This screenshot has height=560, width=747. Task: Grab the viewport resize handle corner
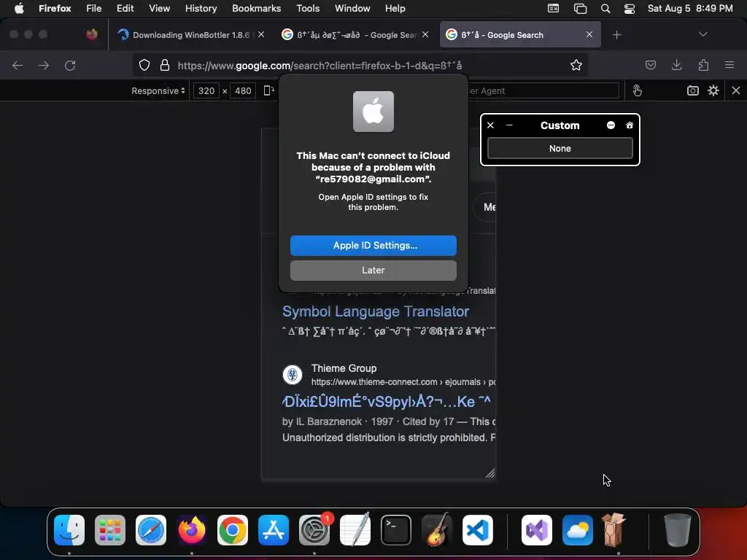pos(490,472)
